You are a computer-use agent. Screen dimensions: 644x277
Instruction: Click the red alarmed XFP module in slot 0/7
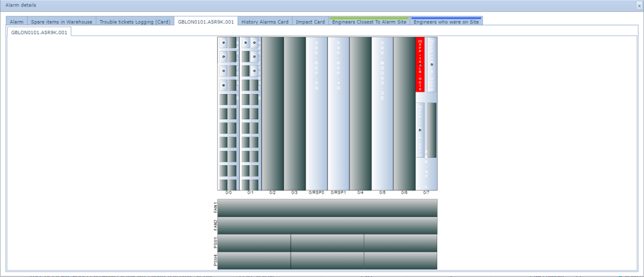420,64
